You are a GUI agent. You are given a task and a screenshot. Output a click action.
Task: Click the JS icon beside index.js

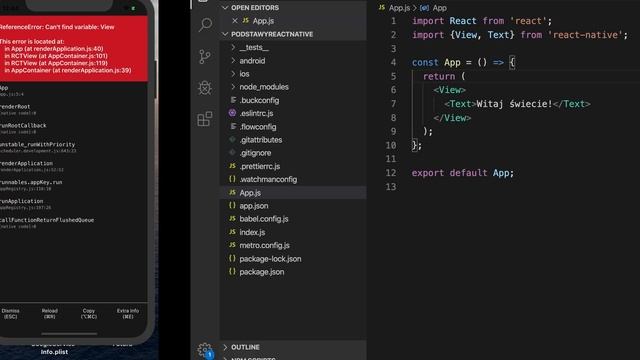pyautogui.click(x=232, y=232)
